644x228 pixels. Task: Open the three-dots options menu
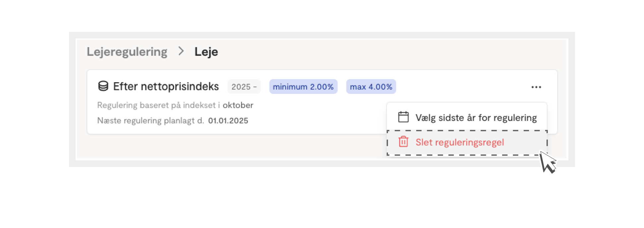[x=536, y=87]
